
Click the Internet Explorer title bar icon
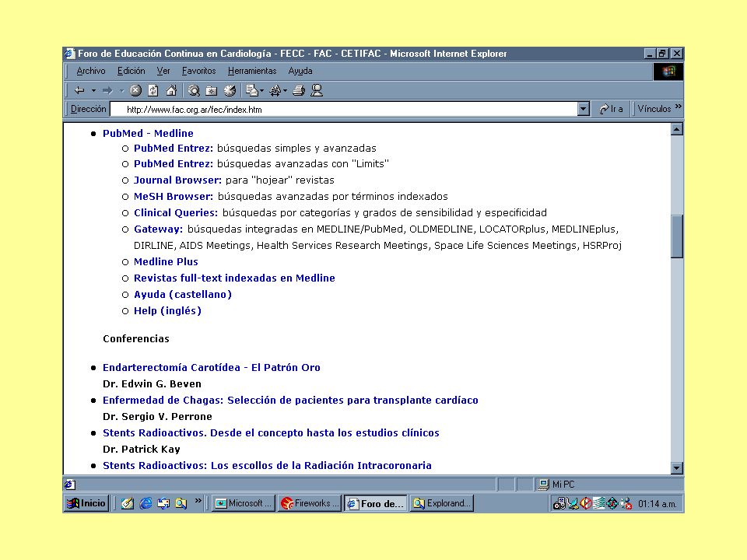[70, 54]
